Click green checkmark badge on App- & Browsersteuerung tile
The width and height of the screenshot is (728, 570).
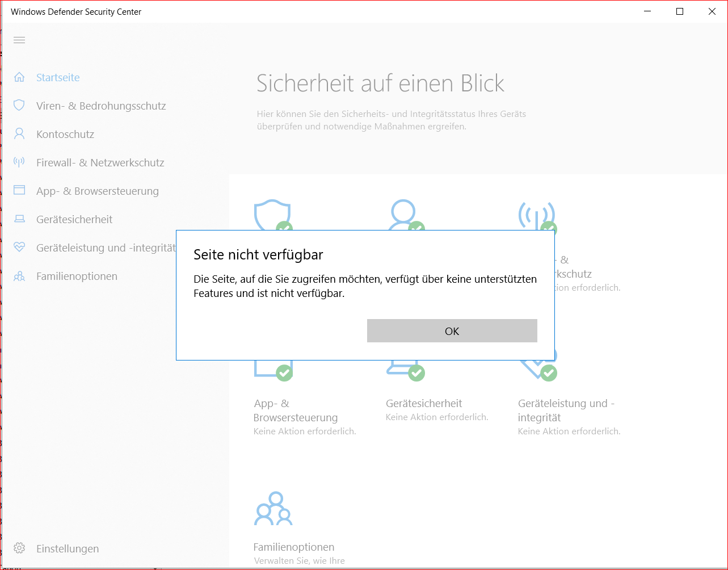click(x=284, y=372)
